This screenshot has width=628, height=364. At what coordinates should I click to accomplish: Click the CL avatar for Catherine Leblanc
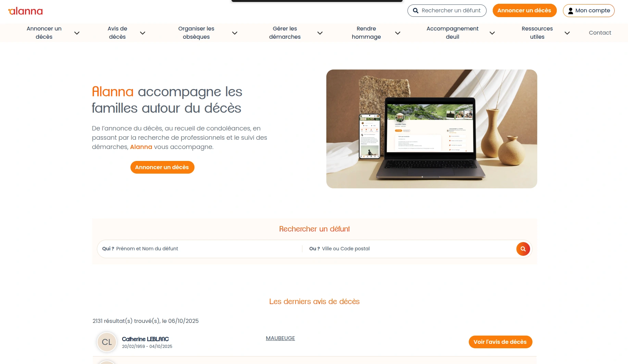(x=107, y=342)
